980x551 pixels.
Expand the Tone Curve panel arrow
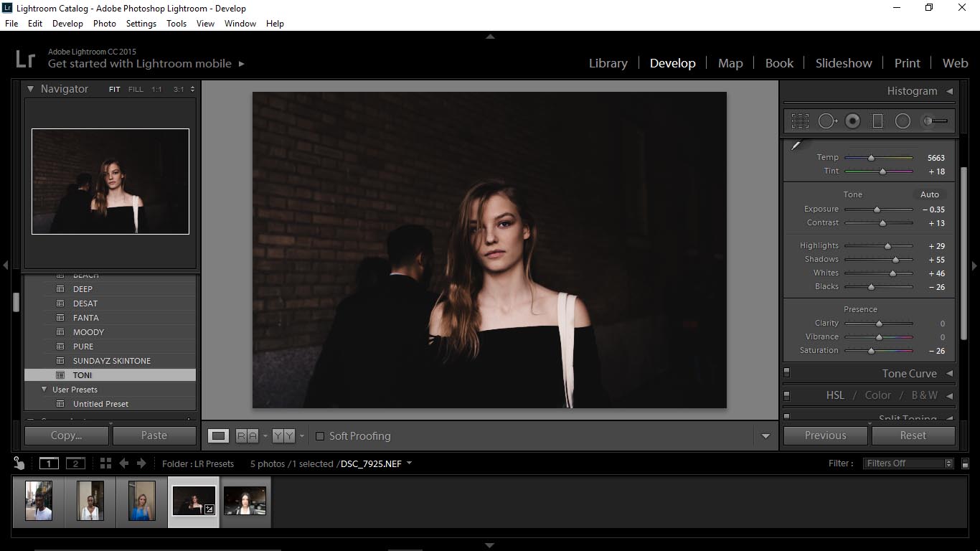coord(949,374)
